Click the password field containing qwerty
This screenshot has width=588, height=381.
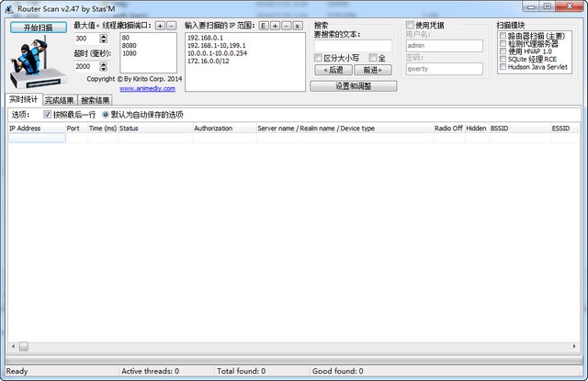[x=445, y=69]
